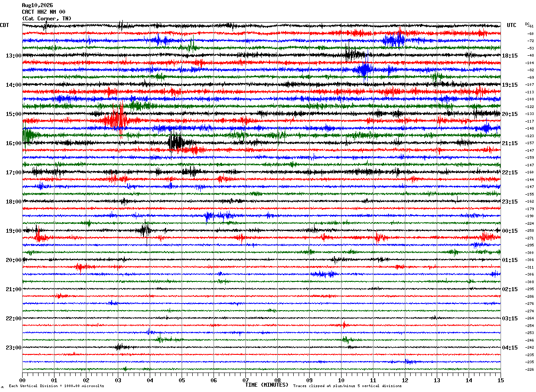The image size is (536, 392).
Task: Select the 14:00 CDT hour label
Action: [x=14, y=85]
